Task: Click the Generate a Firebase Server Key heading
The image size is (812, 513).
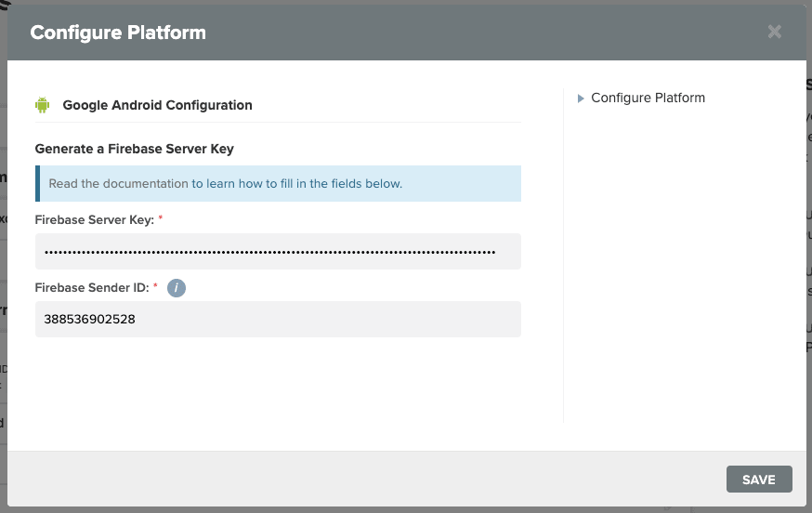Action: 134,149
